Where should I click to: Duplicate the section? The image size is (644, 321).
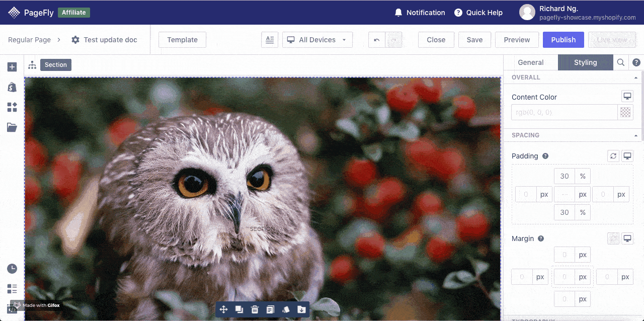click(239, 309)
